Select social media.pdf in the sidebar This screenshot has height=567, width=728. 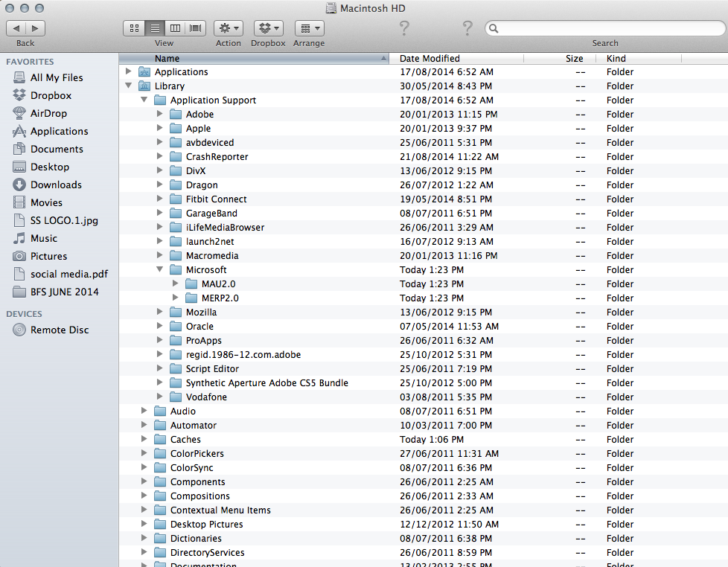pyautogui.click(x=68, y=275)
